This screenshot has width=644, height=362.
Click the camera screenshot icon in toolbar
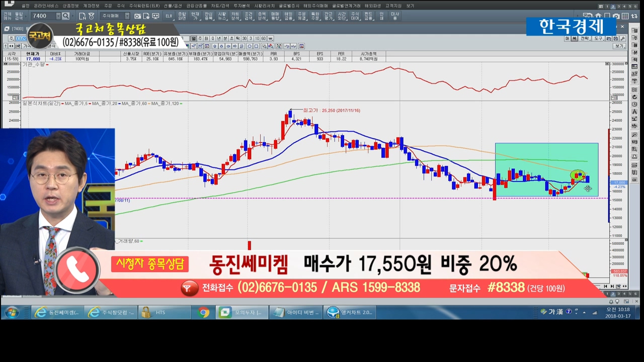137,16
